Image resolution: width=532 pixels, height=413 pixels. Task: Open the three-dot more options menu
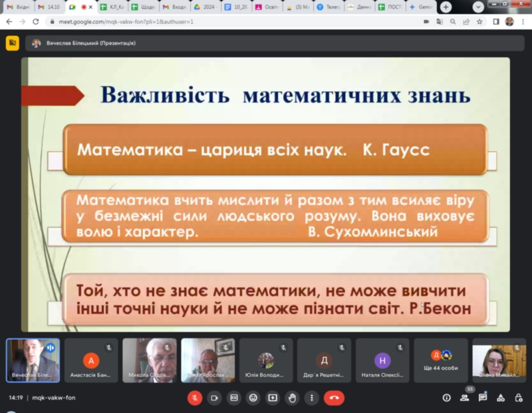(x=311, y=398)
